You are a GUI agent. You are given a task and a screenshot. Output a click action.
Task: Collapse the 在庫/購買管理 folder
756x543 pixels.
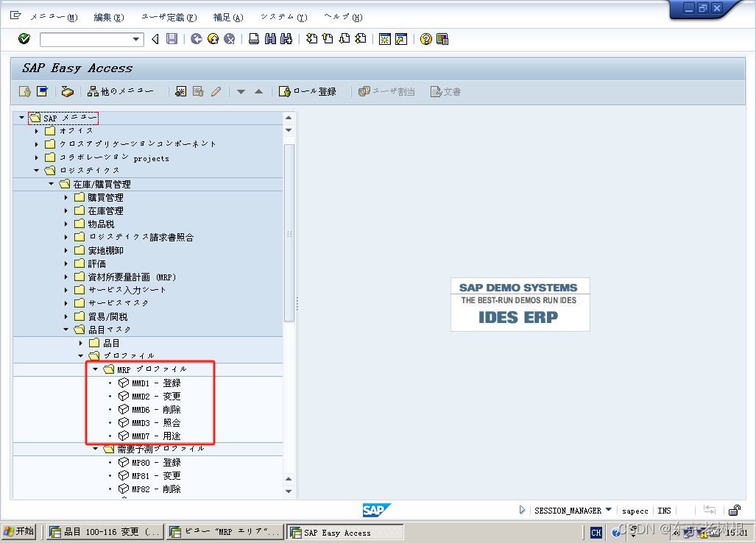click(51, 183)
